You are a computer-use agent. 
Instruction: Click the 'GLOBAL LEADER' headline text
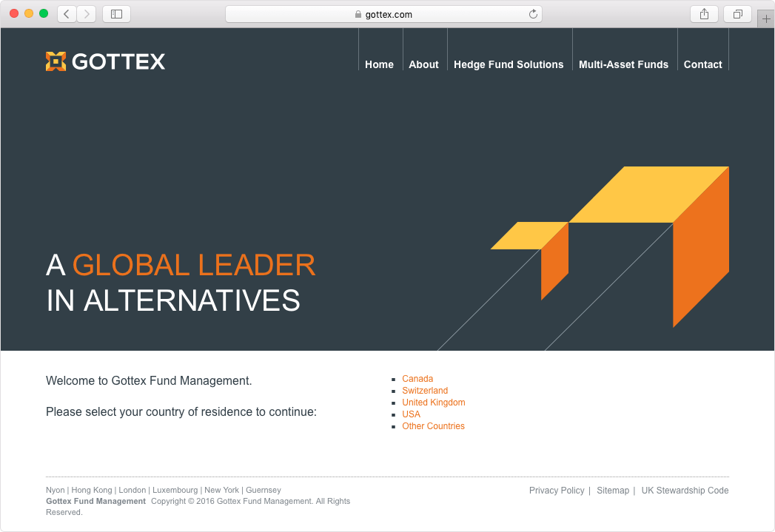[x=194, y=265]
